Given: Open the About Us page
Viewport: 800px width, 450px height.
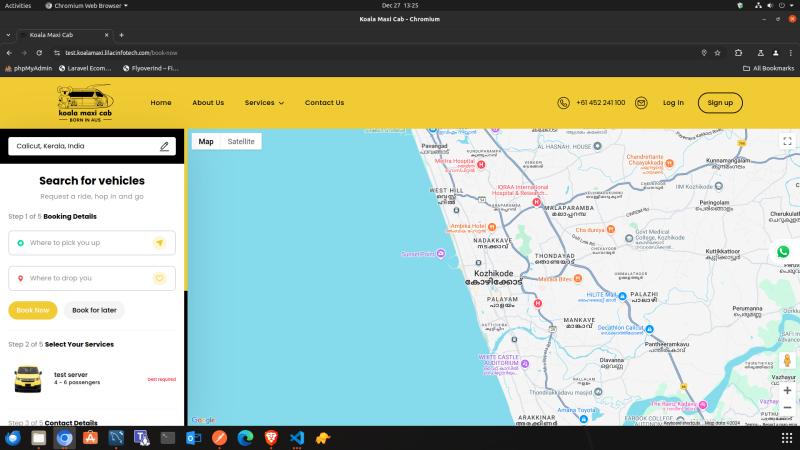Looking at the screenshot, I should [x=208, y=103].
